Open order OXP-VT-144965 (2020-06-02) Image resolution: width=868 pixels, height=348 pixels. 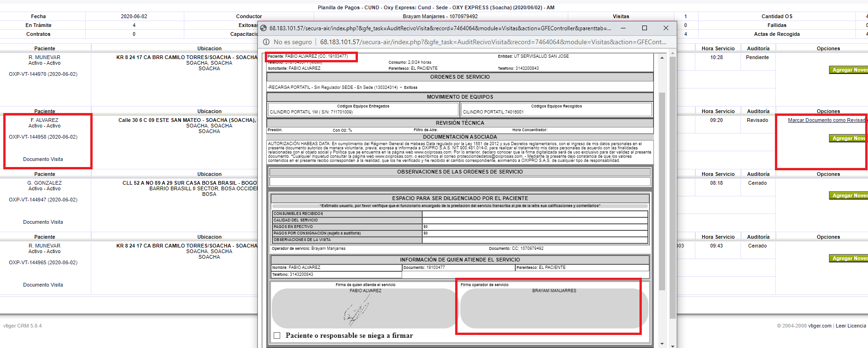(43, 262)
